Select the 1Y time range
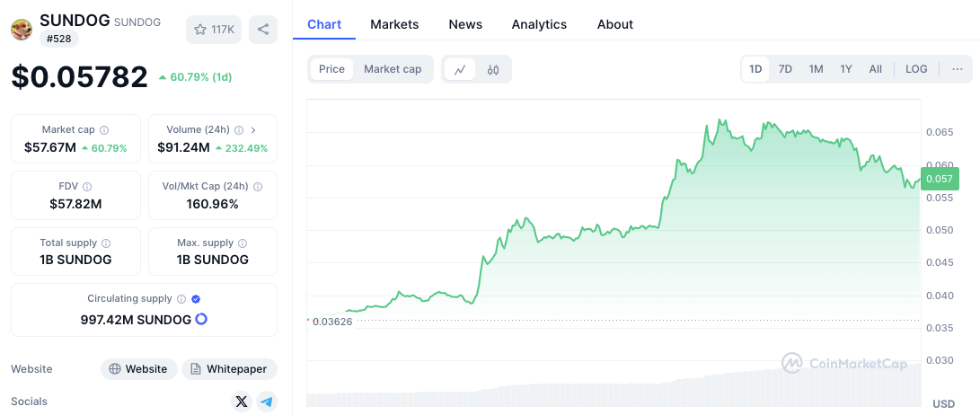Screen dimensions: 980x415 pyautogui.click(x=845, y=69)
